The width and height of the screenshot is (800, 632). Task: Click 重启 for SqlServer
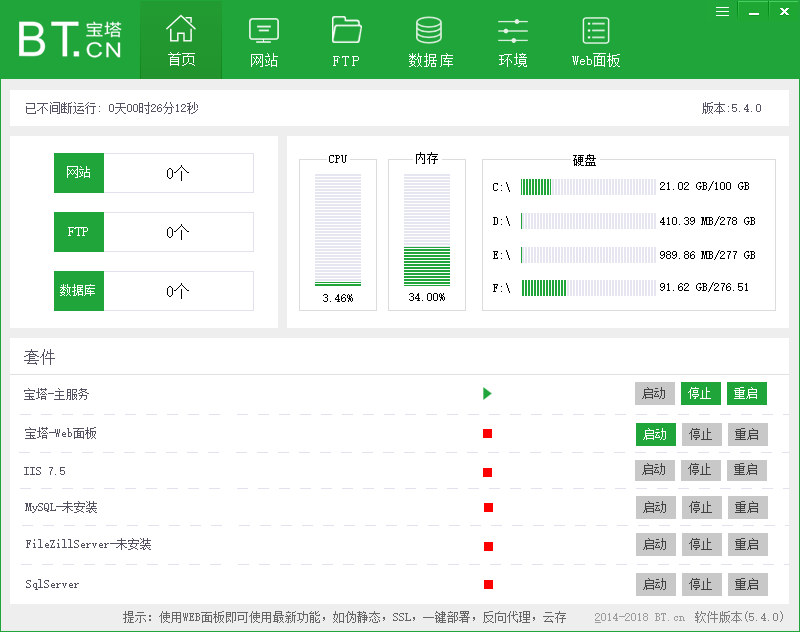(x=747, y=584)
